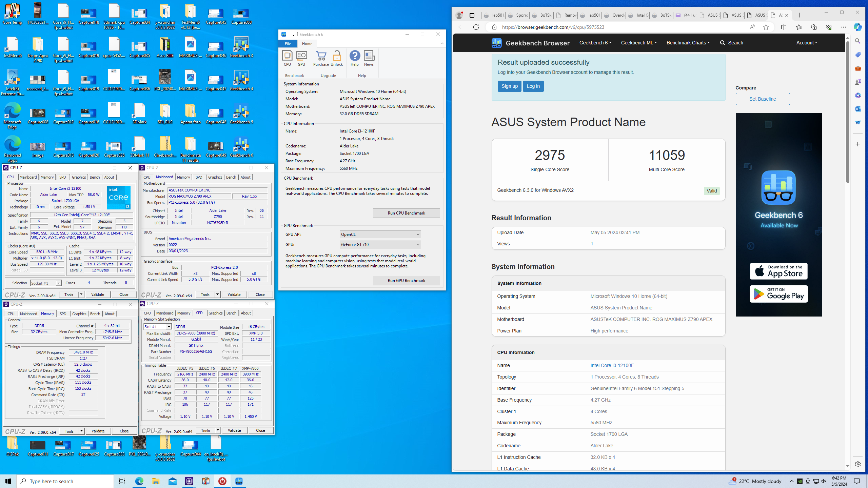
Task: Open Tools dropdown arrow in CPU-Z CPU window
Action: (x=81, y=294)
